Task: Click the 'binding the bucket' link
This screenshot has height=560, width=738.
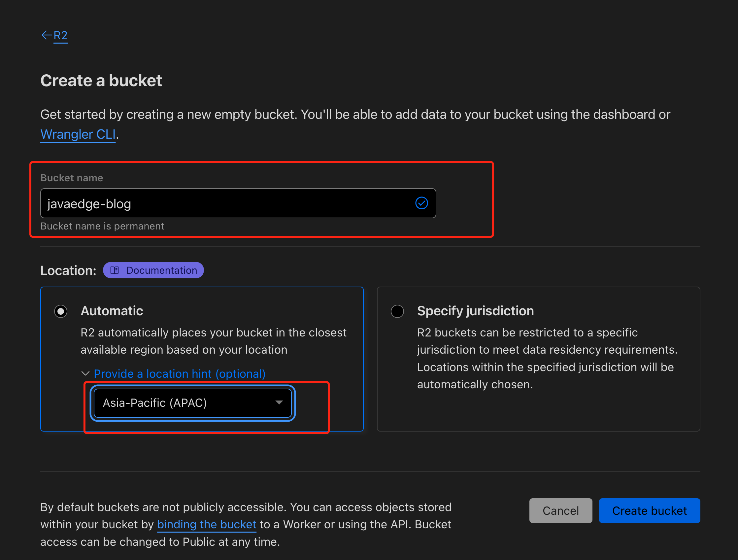Action: pyautogui.click(x=207, y=524)
